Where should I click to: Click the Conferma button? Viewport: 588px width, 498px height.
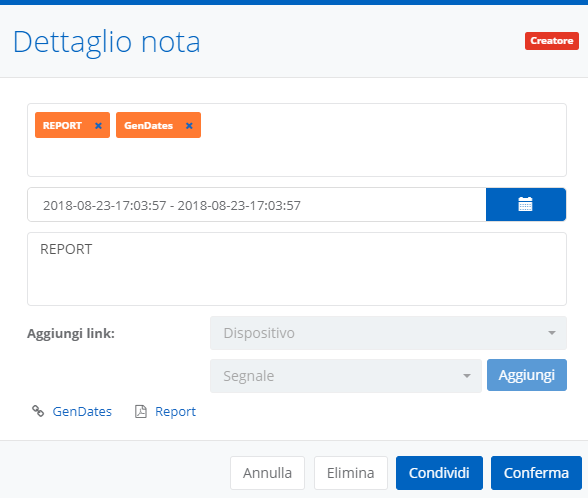(536, 473)
